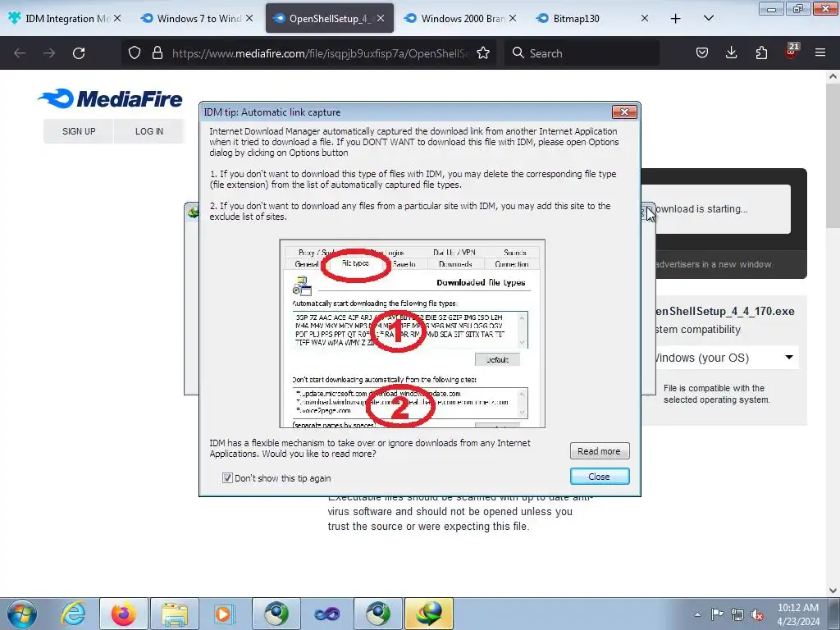This screenshot has width=840, height=630.
Task: Click the Read more button
Action: click(x=600, y=451)
